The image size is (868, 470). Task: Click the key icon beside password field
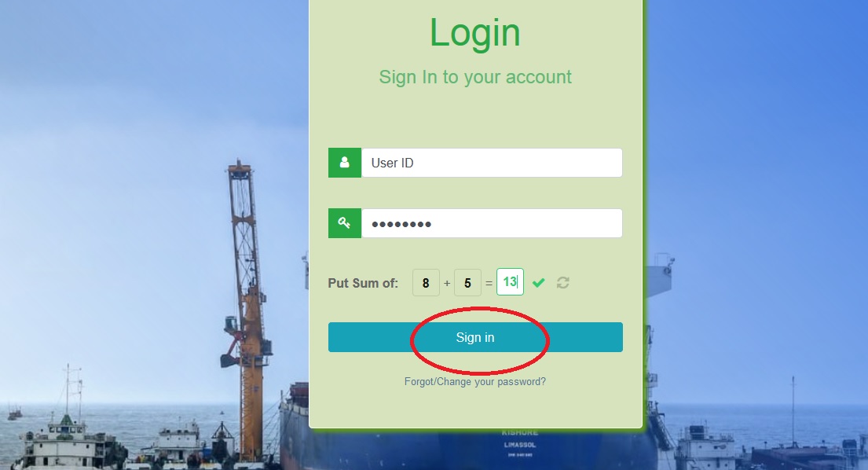click(344, 223)
